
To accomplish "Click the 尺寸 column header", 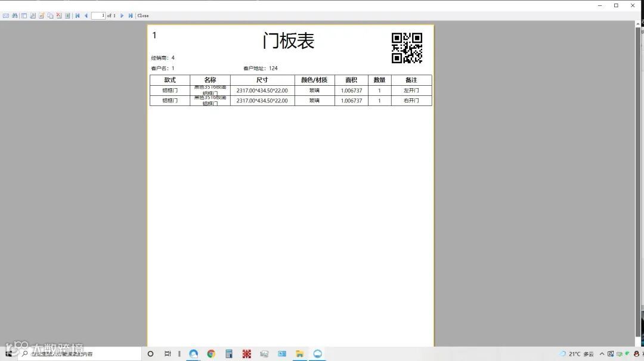I will click(262, 80).
